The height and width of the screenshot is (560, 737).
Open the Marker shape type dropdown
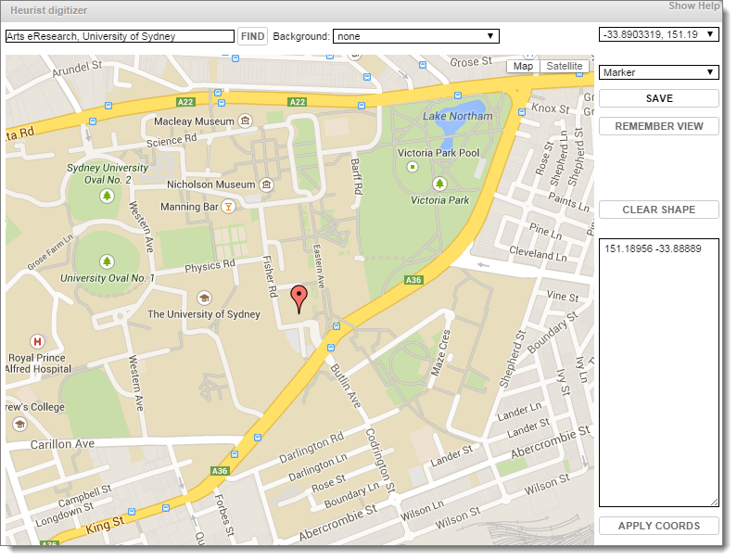(658, 72)
